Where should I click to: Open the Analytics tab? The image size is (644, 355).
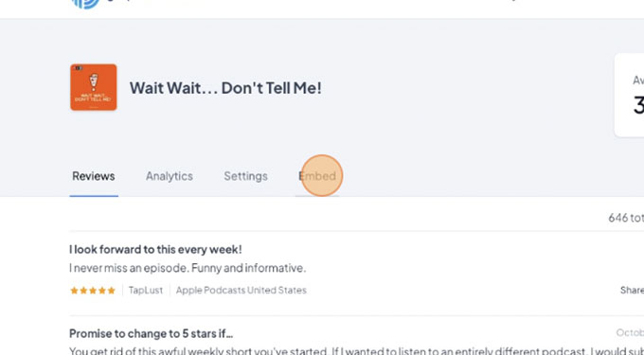coord(170,176)
